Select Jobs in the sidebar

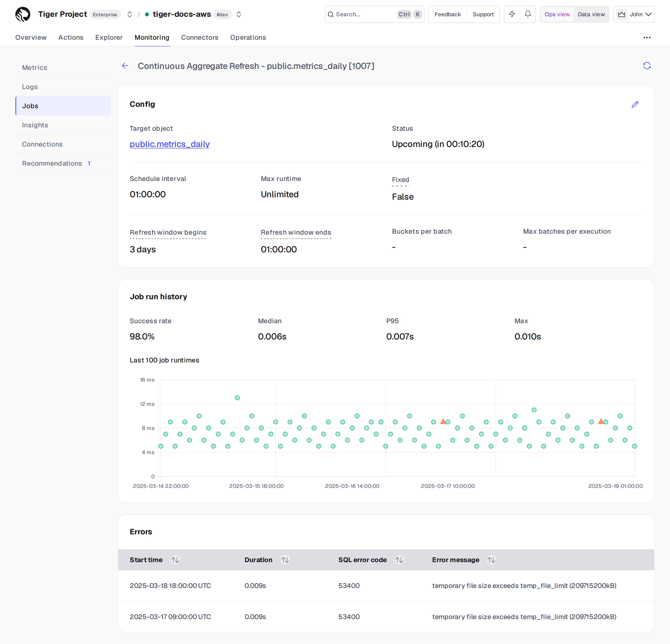tap(63, 106)
